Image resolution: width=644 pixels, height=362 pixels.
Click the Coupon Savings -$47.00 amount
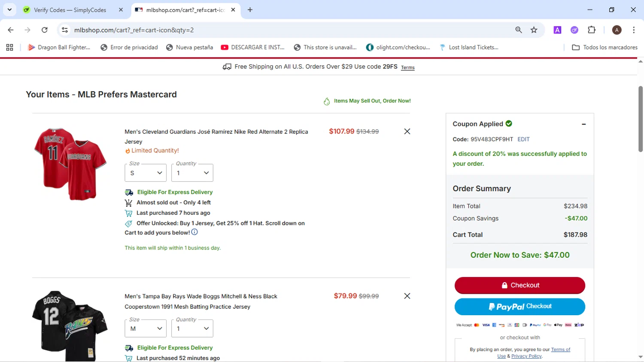(576, 218)
